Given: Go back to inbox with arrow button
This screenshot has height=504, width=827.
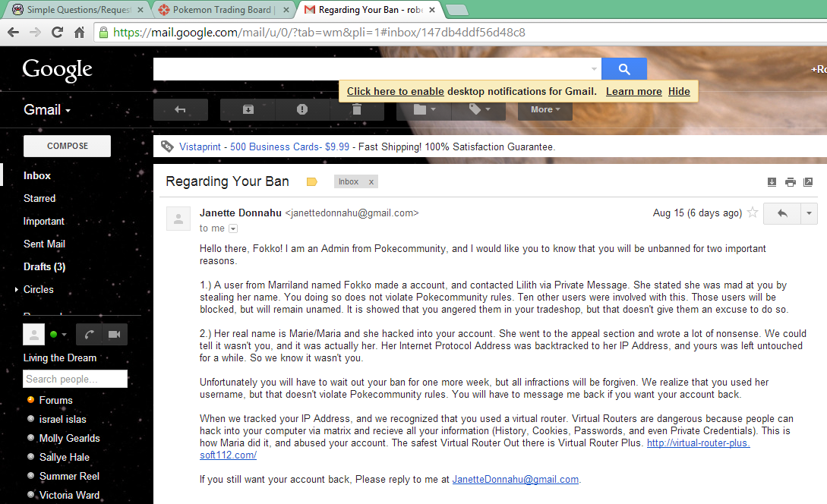Looking at the screenshot, I should (181, 109).
